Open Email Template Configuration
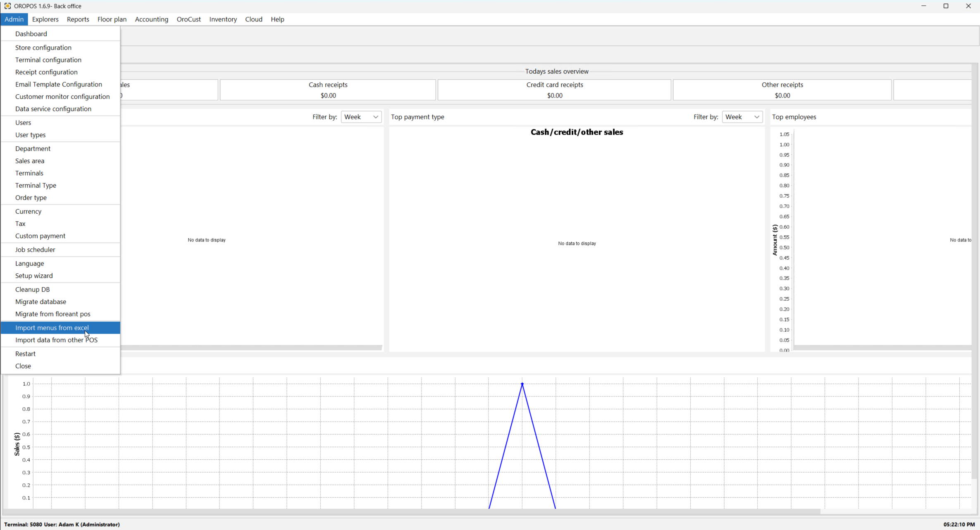The width and height of the screenshot is (980, 530). [x=60, y=84]
